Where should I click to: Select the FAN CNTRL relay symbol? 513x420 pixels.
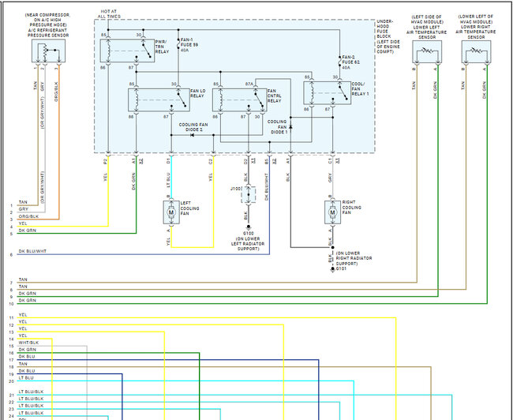[239, 99]
